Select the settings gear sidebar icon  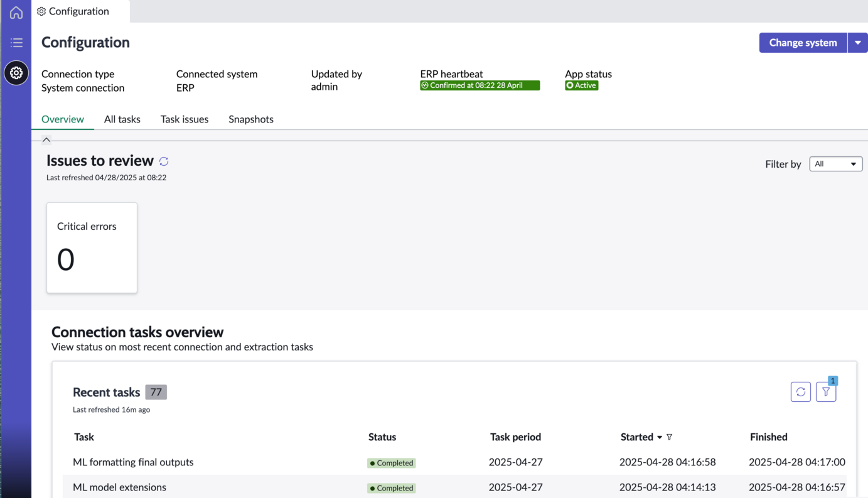pyautogui.click(x=16, y=73)
